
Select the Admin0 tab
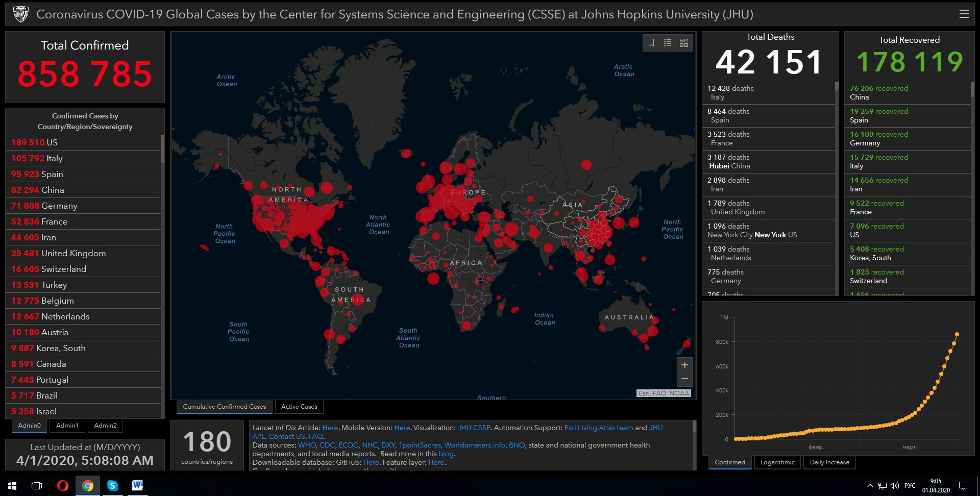click(x=29, y=426)
